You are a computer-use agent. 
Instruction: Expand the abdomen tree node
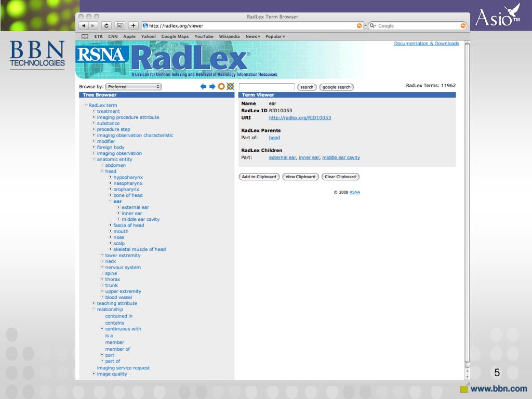coord(102,165)
